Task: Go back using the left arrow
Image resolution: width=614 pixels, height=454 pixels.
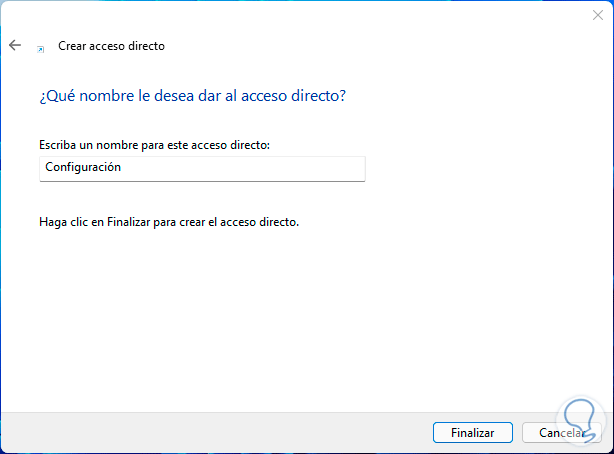Action: [x=15, y=46]
